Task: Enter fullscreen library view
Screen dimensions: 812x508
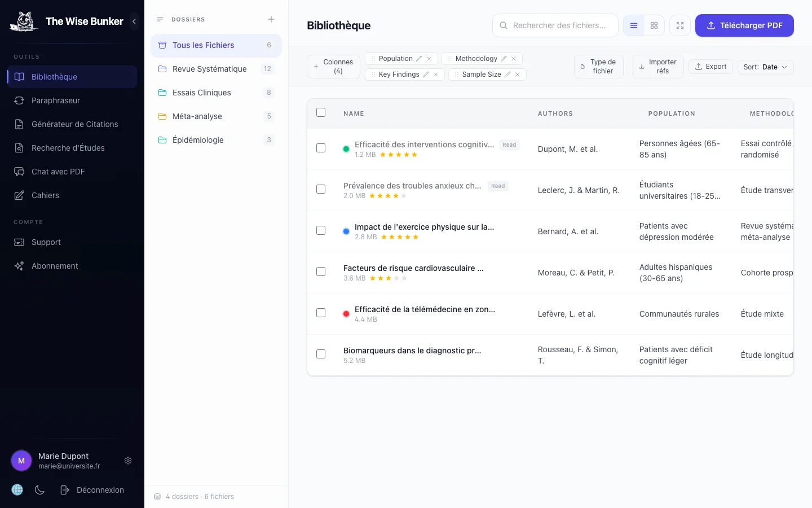Action: pos(679,25)
